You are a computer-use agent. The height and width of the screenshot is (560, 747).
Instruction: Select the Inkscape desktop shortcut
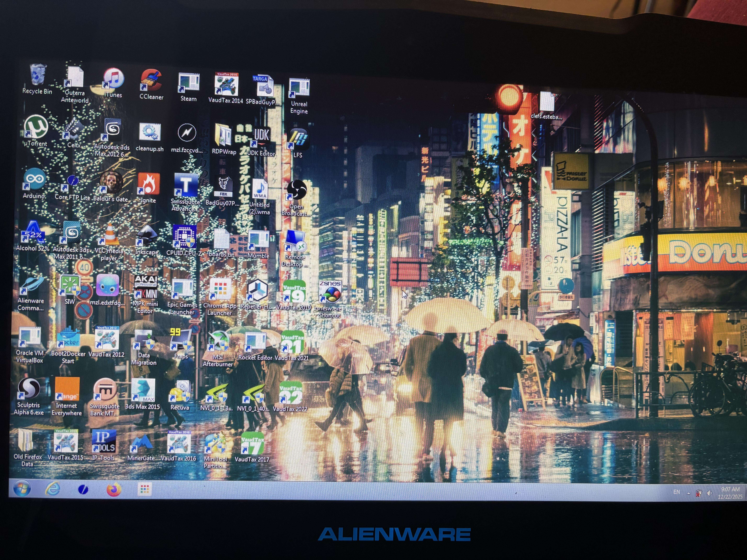[147, 236]
